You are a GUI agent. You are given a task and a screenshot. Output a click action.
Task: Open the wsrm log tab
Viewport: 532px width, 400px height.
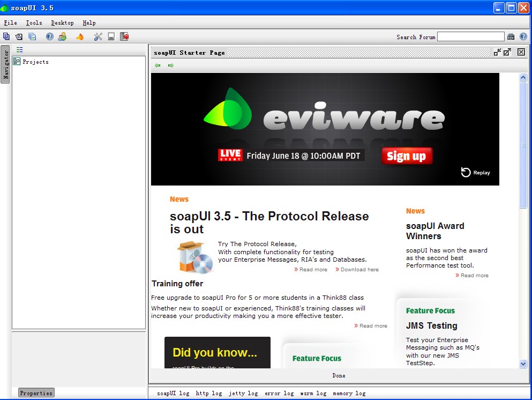coord(313,393)
